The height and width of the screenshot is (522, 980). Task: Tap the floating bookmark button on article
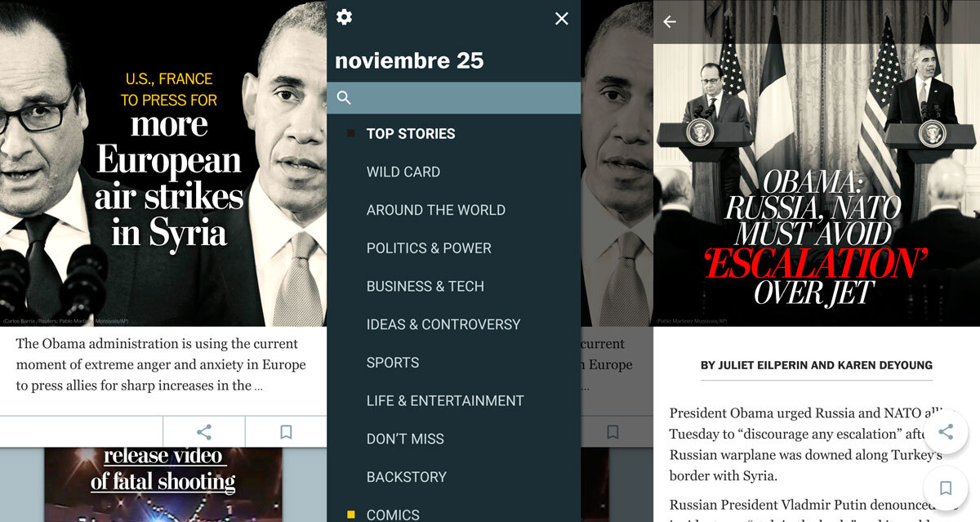pos(946,489)
